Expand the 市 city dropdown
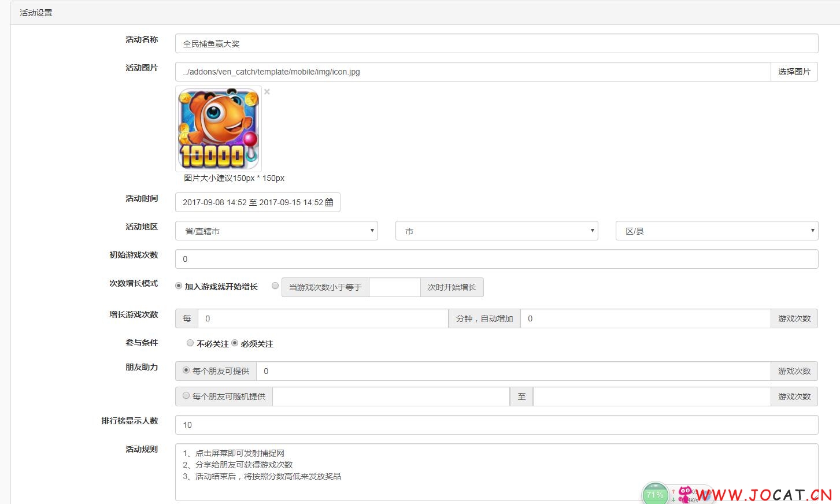Image resolution: width=840 pixels, height=504 pixels. [x=497, y=231]
